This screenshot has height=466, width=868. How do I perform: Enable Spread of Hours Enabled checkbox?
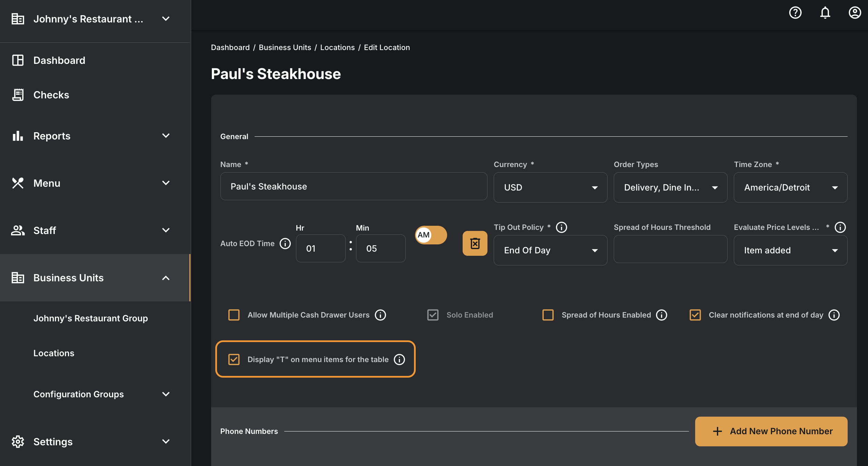tap(548, 315)
